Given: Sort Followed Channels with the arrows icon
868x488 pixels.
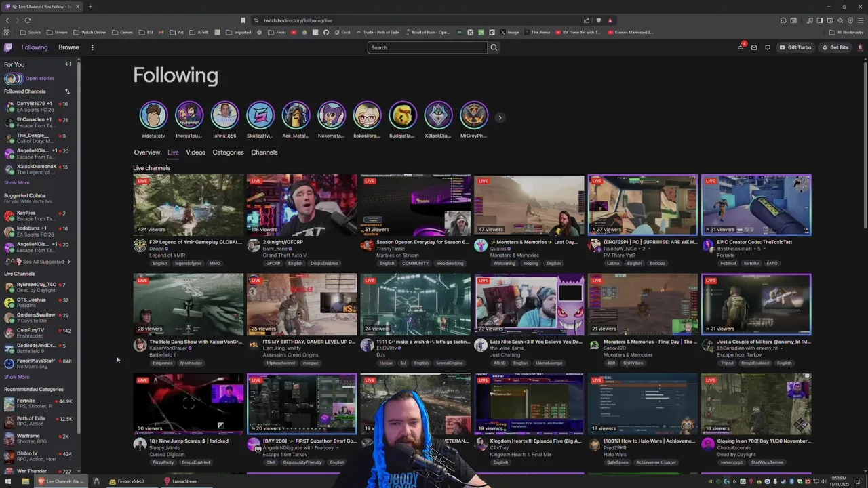Looking at the screenshot, I should (67, 91).
